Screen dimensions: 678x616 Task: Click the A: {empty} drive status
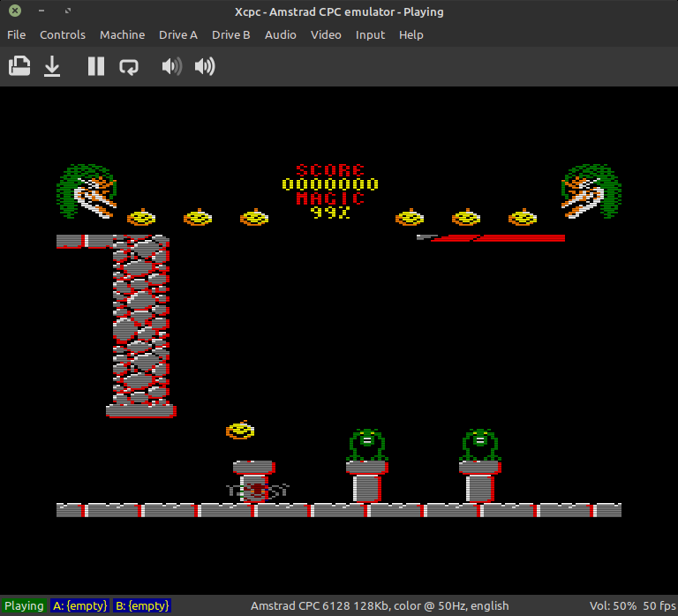80,605
